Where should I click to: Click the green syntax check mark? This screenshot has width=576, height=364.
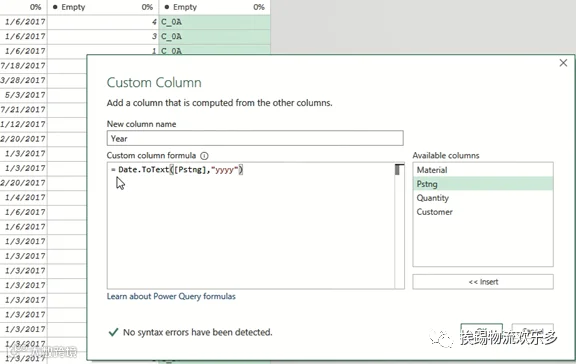click(x=113, y=332)
